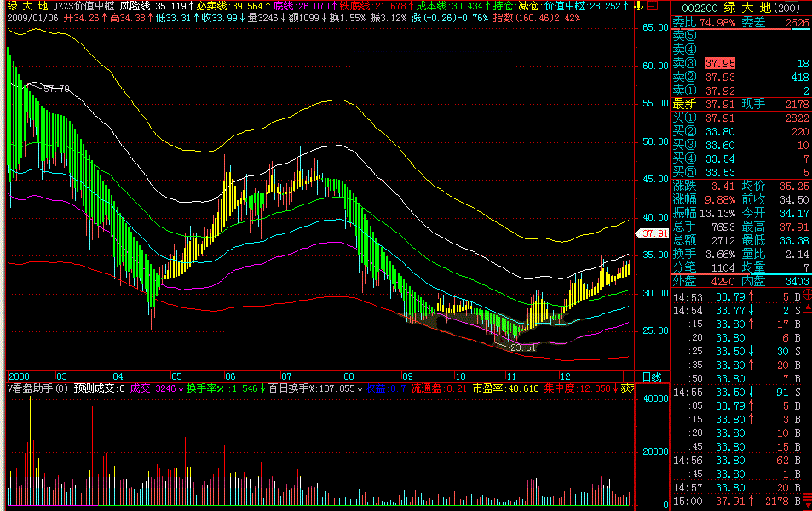Click the 14:54 trade row at 33.77
Screen dimensions: 812x511
737,311
